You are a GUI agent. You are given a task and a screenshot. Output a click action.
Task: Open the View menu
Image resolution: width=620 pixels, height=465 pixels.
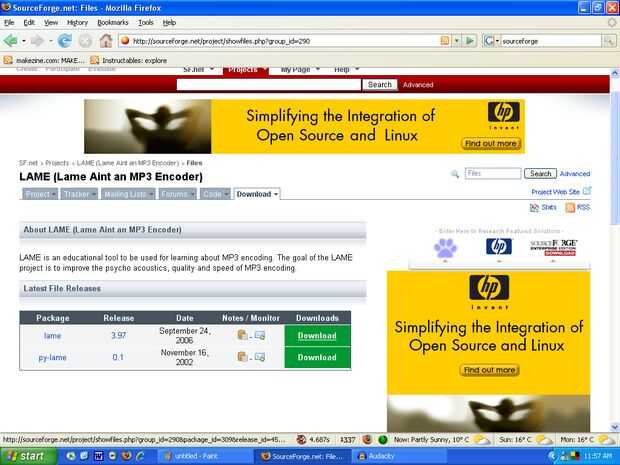[x=51, y=23]
